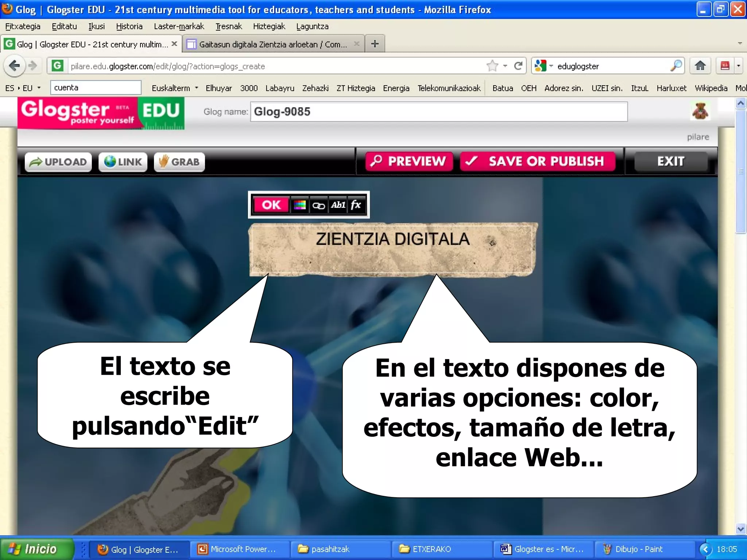747x560 pixels.
Task: Click the UPLOAD button
Action: click(x=58, y=162)
